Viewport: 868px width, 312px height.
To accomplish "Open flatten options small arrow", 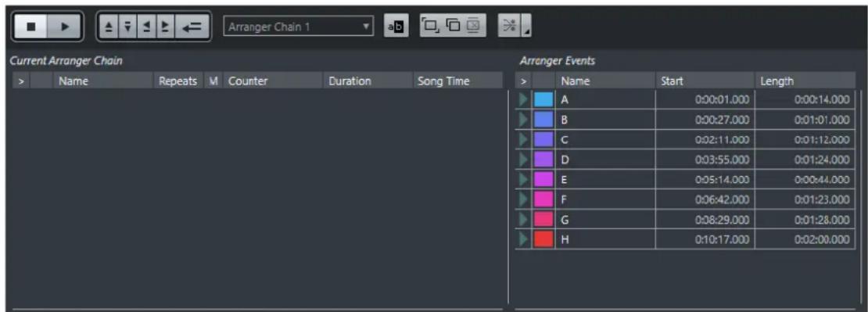I will (x=527, y=26).
